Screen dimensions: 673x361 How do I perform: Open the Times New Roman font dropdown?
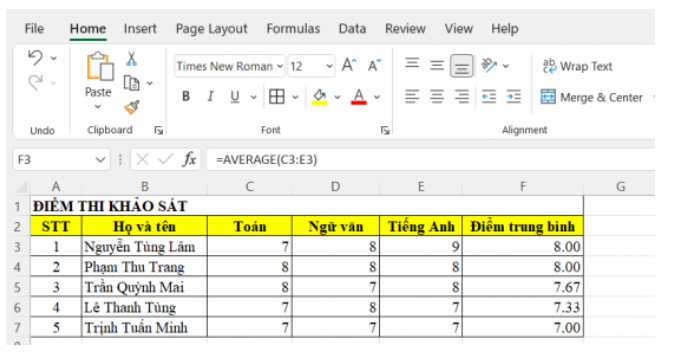(280, 66)
